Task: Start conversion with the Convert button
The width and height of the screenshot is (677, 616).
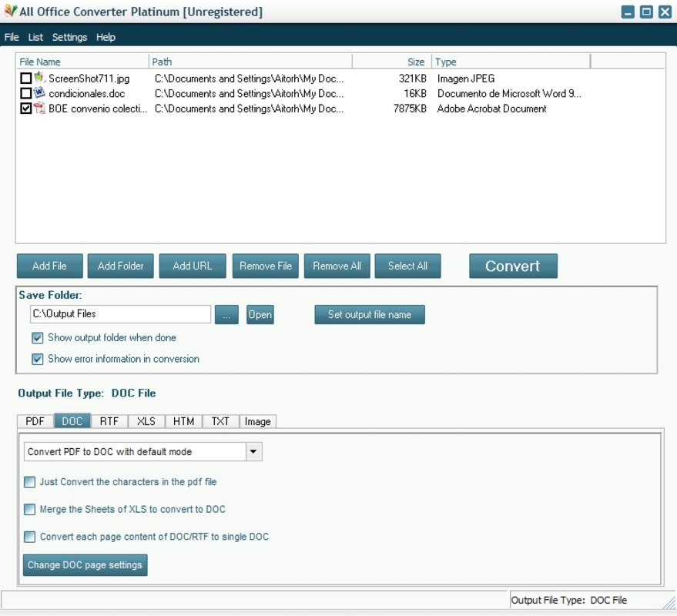Action: click(x=513, y=266)
